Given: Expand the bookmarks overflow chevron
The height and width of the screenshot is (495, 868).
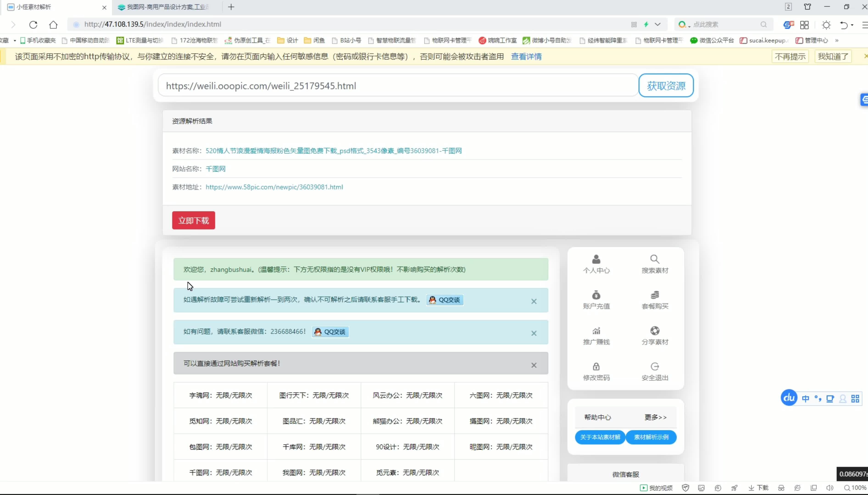Looking at the screenshot, I should click(836, 41).
